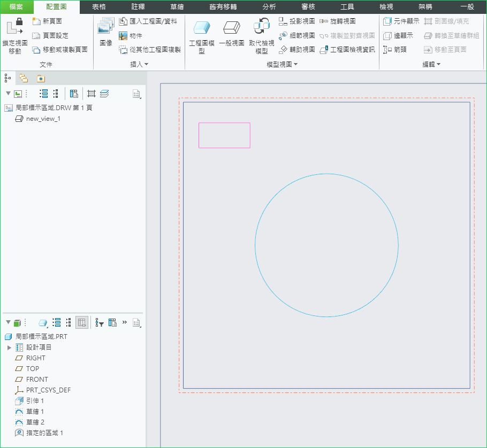
Task: Add a 投影視圖 projection view
Action: pyautogui.click(x=297, y=21)
